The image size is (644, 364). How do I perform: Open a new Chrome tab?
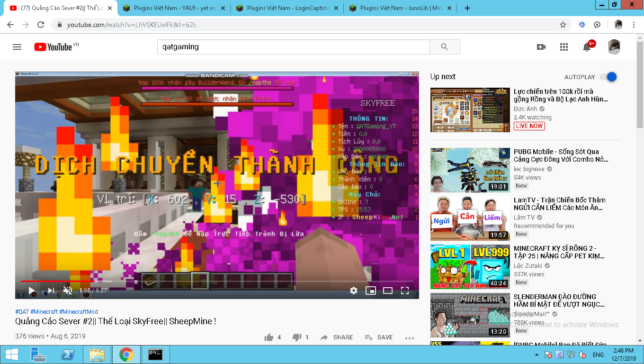[x=467, y=8]
